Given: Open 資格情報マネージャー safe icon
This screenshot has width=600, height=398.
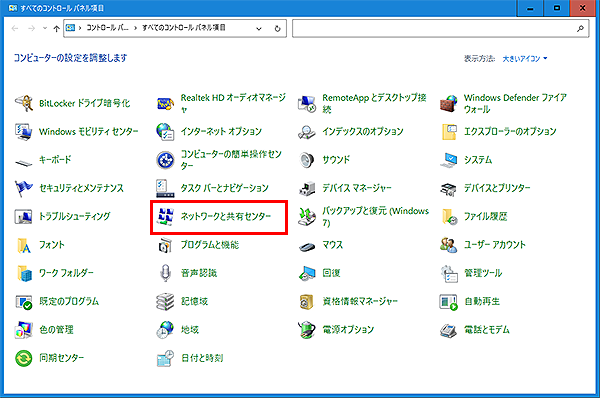Looking at the screenshot, I should 307,301.
